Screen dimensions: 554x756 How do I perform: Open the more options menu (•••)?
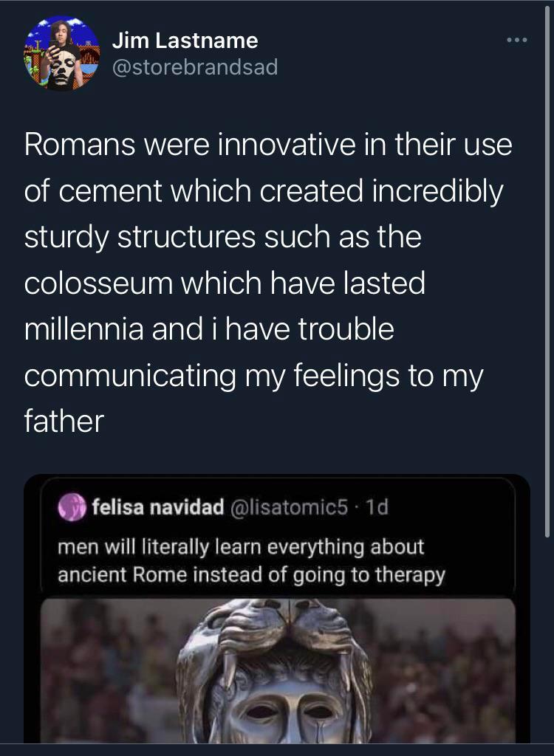click(519, 39)
